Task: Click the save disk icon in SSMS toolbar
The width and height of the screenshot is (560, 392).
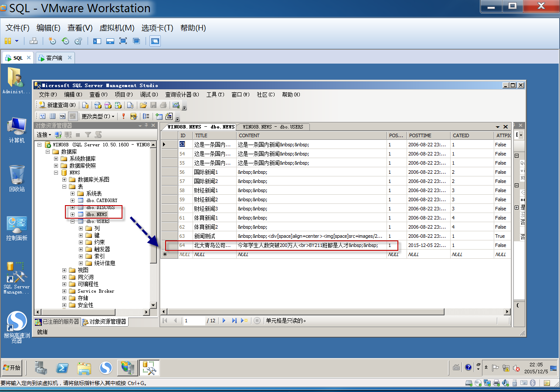Action: (153, 105)
